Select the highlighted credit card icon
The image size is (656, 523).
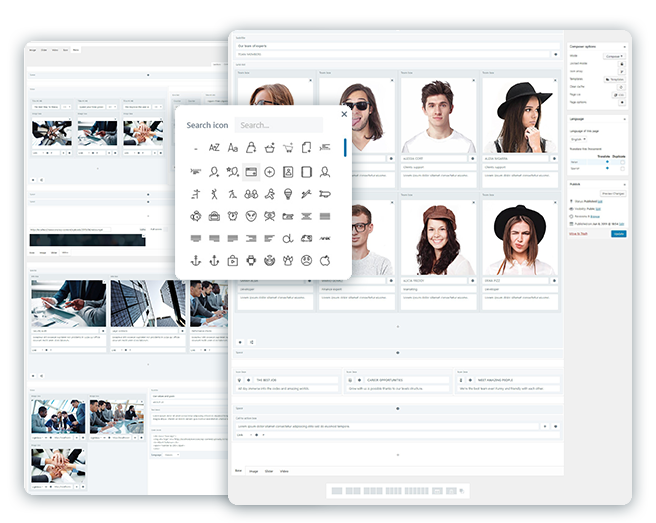251,171
